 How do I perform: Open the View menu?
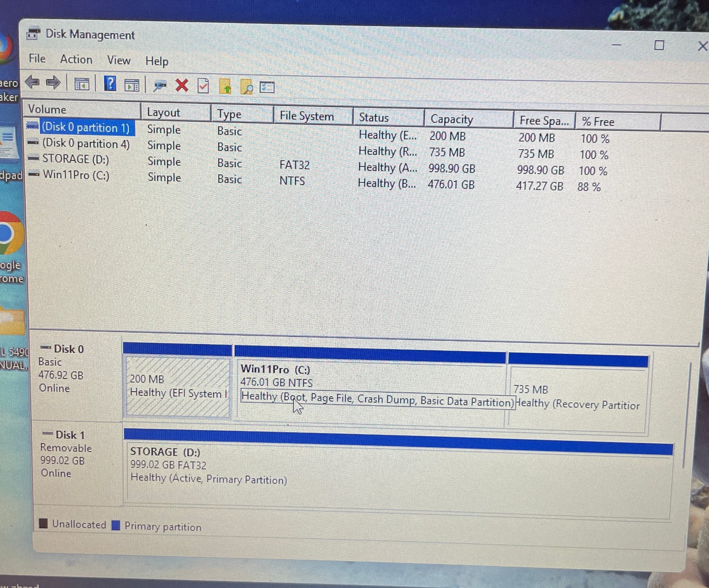click(x=119, y=60)
